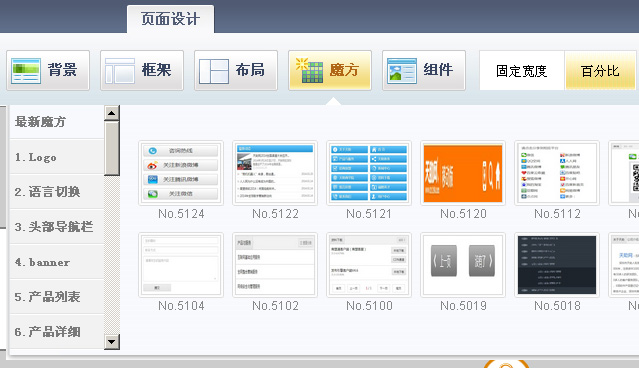Choose template thumbnail No.5102
Screen dimensions: 639x368
click(x=275, y=265)
